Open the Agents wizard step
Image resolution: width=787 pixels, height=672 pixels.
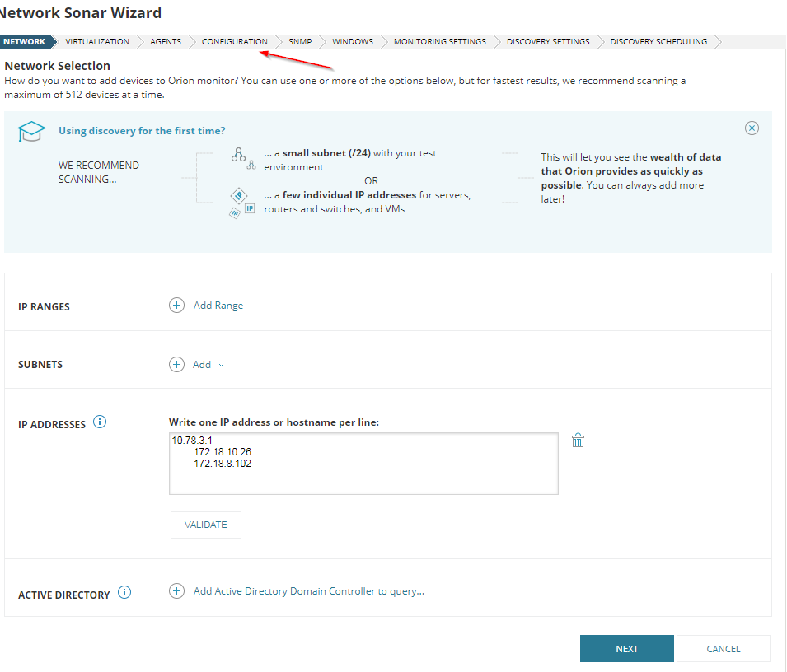[166, 42]
